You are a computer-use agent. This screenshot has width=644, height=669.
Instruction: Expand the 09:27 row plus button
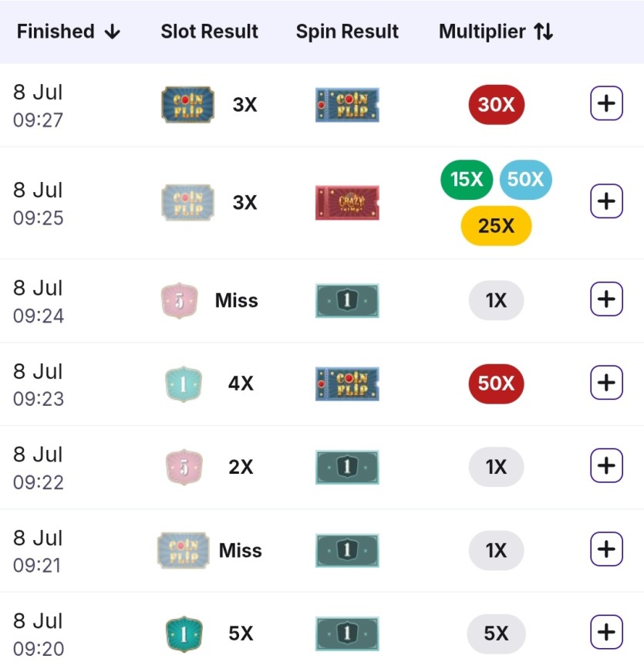click(x=606, y=103)
